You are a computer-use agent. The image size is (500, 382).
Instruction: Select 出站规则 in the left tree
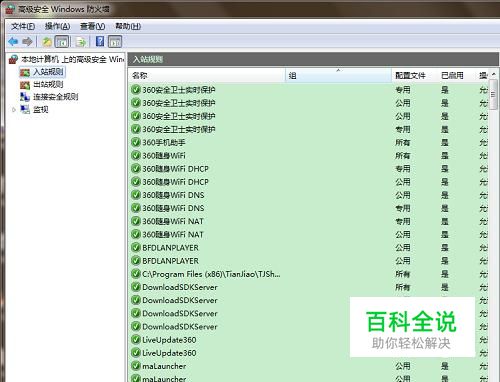point(48,84)
